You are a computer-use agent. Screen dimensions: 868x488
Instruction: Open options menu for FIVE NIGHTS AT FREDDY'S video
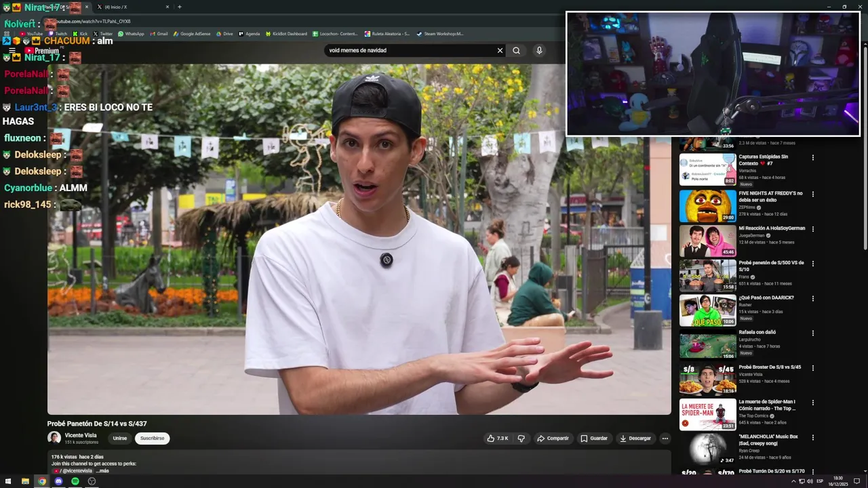(812, 194)
